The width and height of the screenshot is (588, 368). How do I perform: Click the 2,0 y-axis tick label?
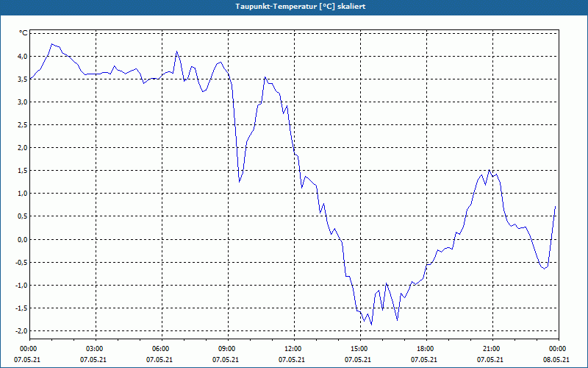click(22, 148)
